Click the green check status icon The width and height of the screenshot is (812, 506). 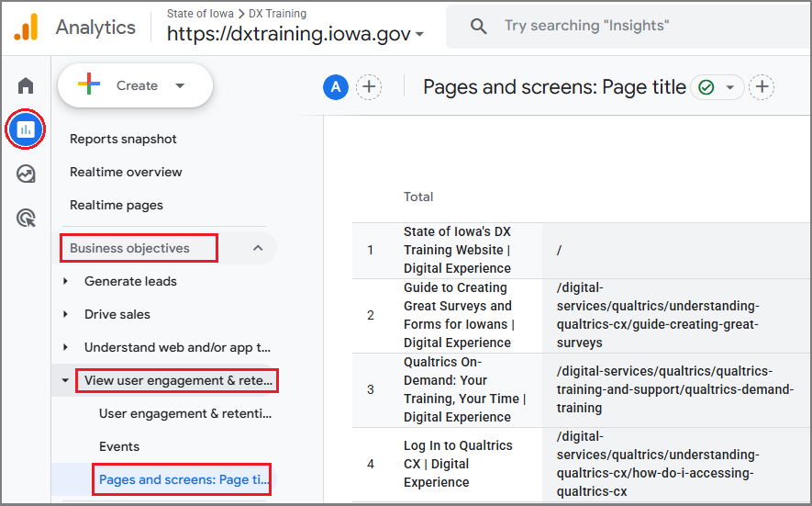706,87
